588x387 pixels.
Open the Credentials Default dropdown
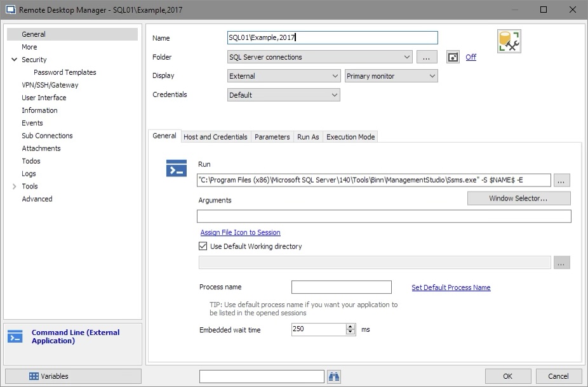pos(284,95)
